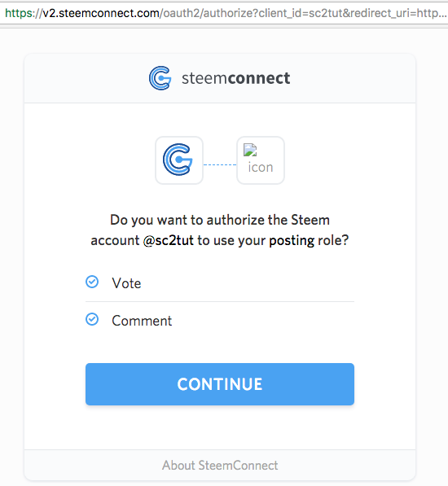The image size is (448, 486).
Task: Click the posting role text
Action: [309, 240]
